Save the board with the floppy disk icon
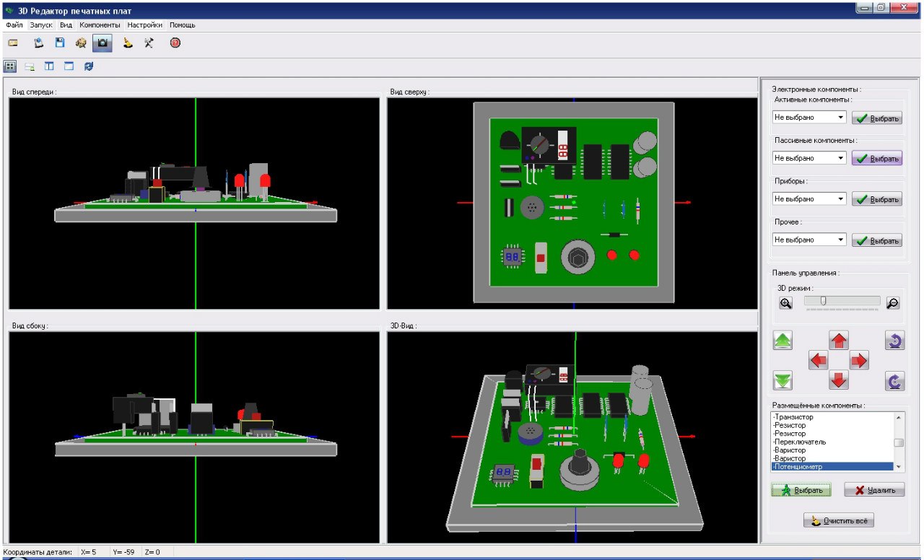The width and height of the screenshot is (924, 560). [x=60, y=43]
